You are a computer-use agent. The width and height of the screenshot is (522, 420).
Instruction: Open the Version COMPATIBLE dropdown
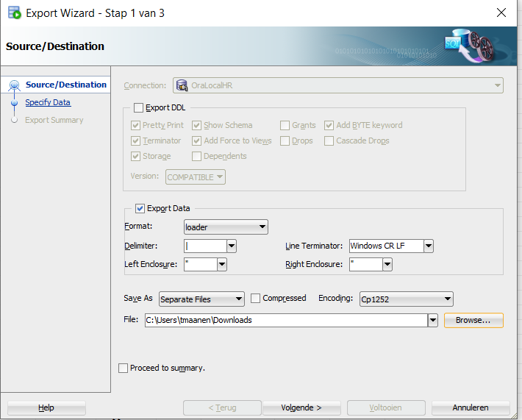pyautogui.click(x=196, y=177)
